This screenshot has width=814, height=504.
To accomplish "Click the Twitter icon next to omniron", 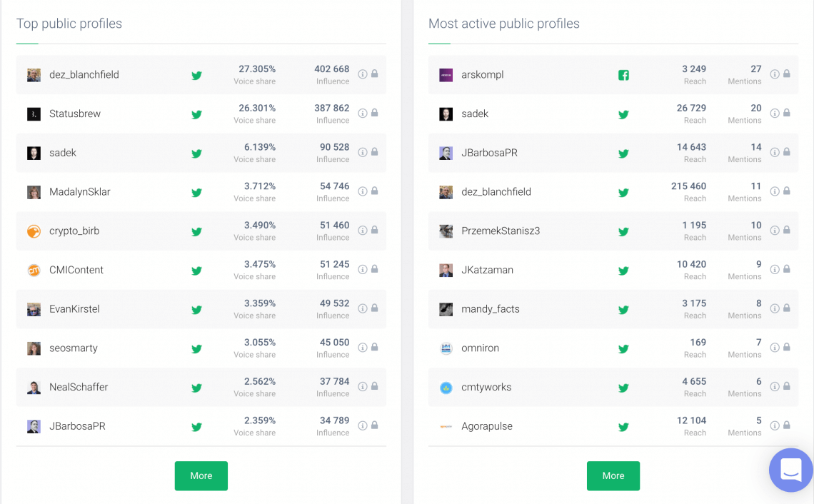I will tap(623, 348).
